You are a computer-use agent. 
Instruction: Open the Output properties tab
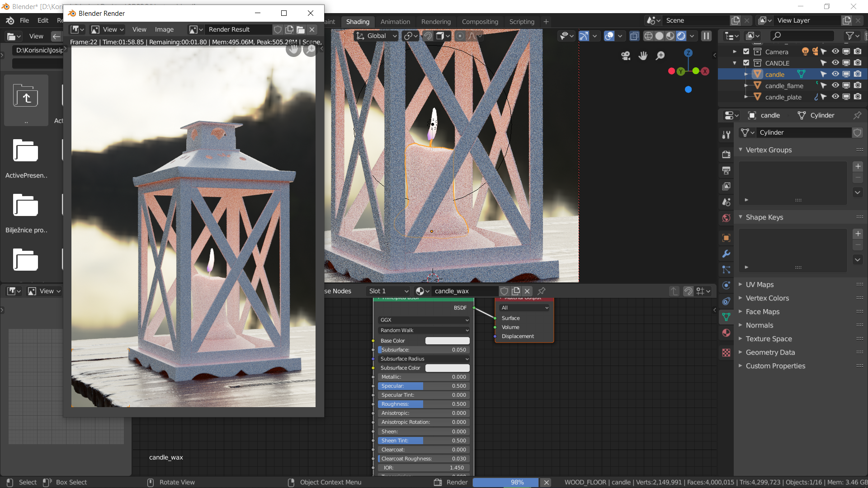(726, 170)
